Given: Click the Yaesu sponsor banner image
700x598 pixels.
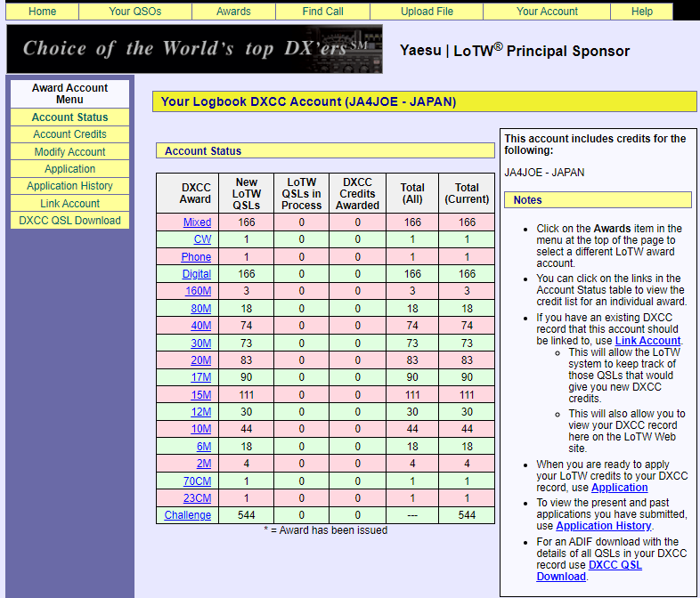Looking at the screenshot, I should 195,49.
